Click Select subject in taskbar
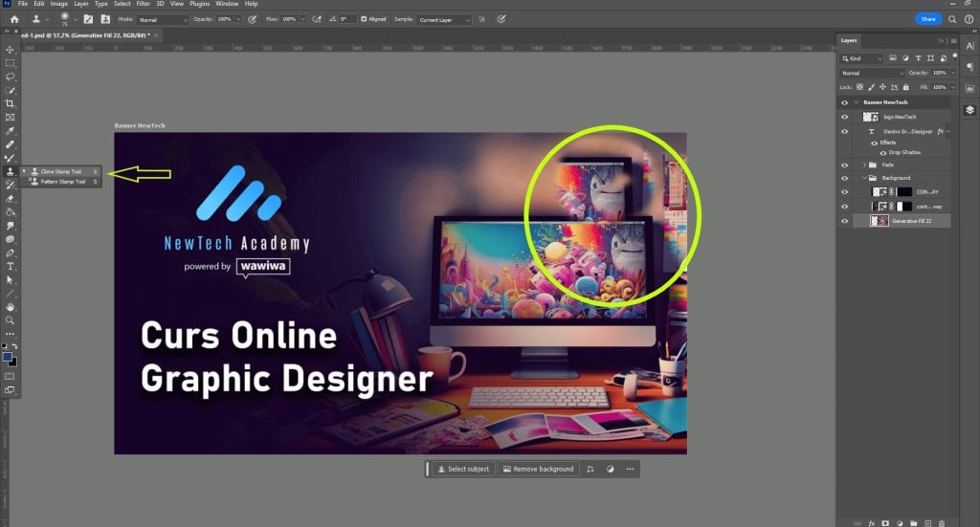 pyautogui.click(x=463, y=469)
